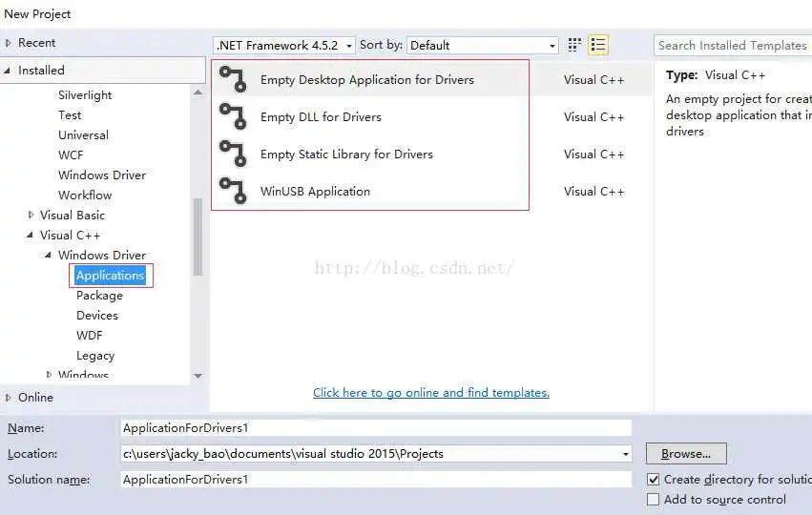Select the WinUSB Application template icon
The width and height of the screenshot is (812, 515).
click(233, 191)
